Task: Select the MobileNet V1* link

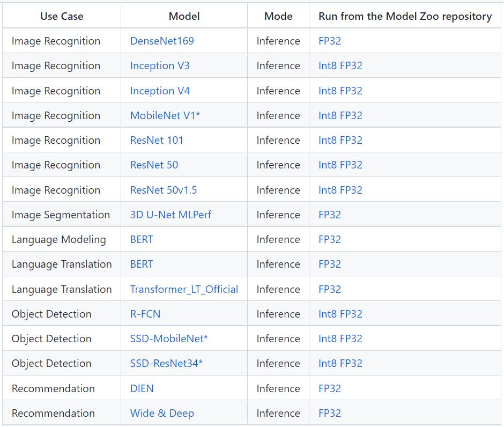Action: coord(165,115)
